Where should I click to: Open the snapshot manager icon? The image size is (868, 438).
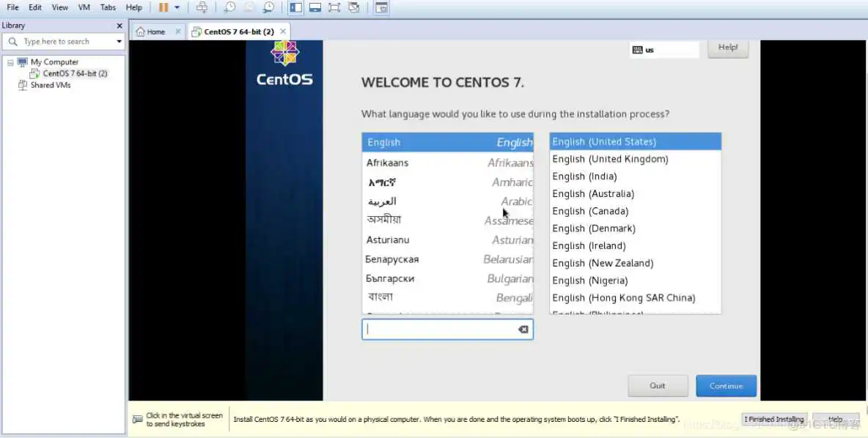click(x=268, y=7)
